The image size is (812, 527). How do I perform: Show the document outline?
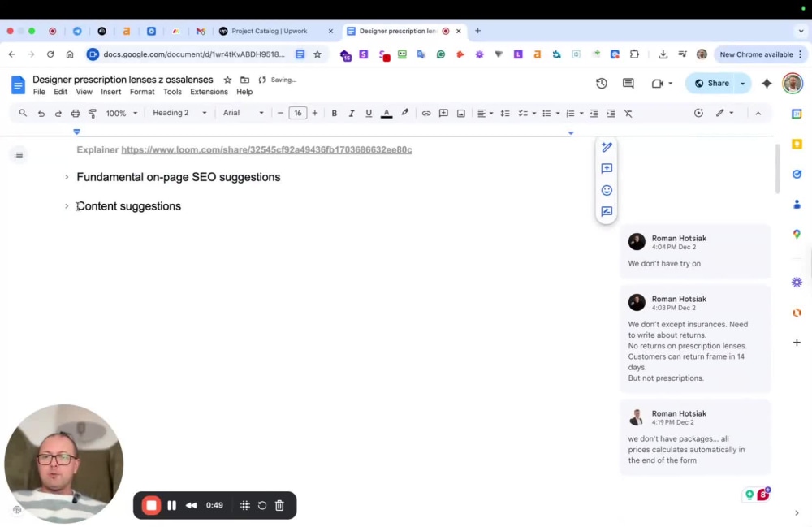click(x=19, y=155)
